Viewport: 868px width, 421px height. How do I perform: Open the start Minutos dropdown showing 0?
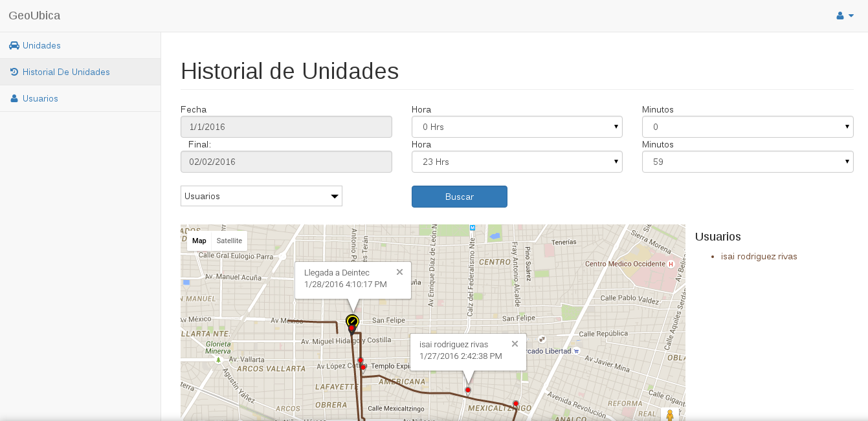pos(748,127)
